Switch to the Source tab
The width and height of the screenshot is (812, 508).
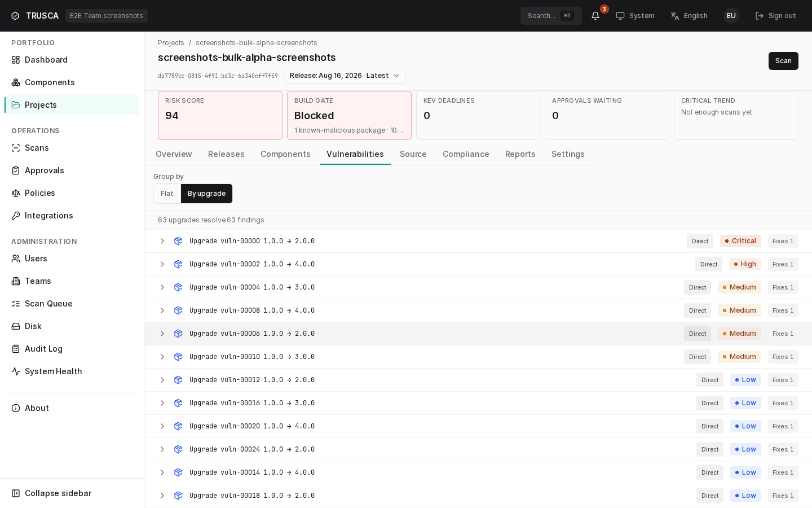tap(413, 154)
